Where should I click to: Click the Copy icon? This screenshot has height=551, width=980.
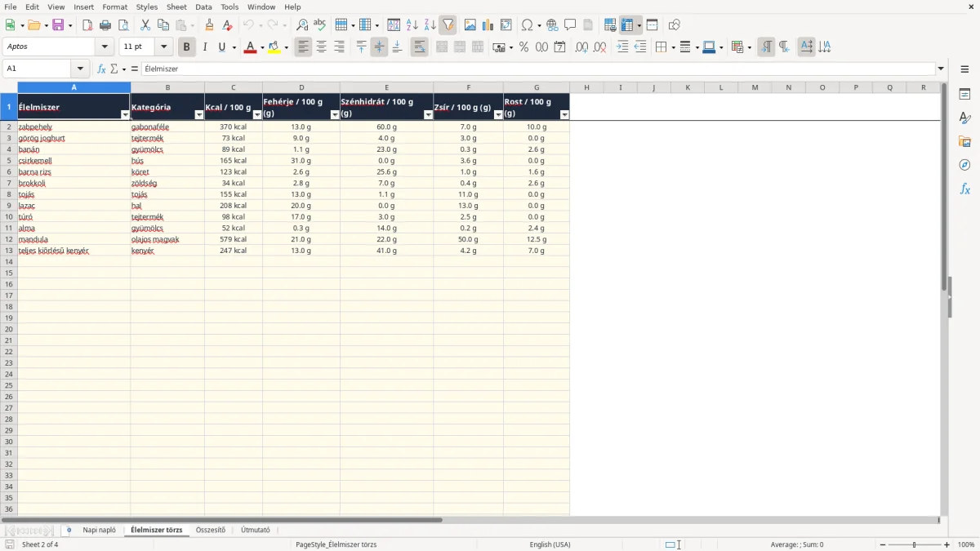tap(163, 25)
